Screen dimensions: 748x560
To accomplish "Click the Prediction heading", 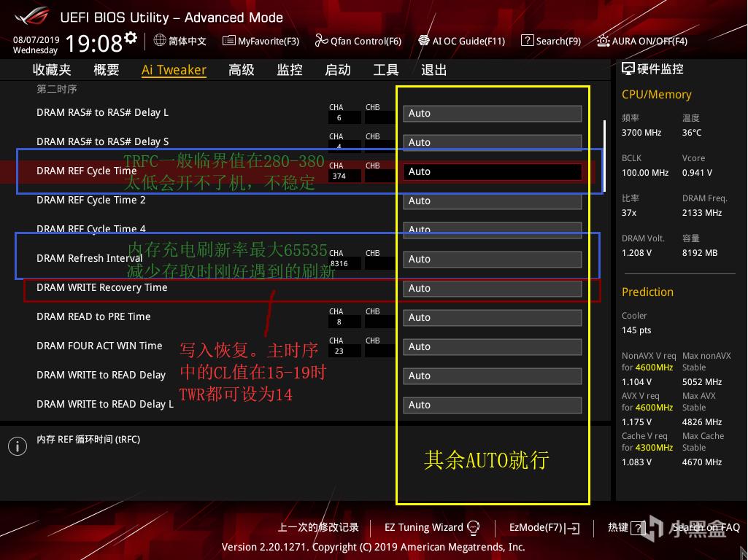I will pos(648,292).
